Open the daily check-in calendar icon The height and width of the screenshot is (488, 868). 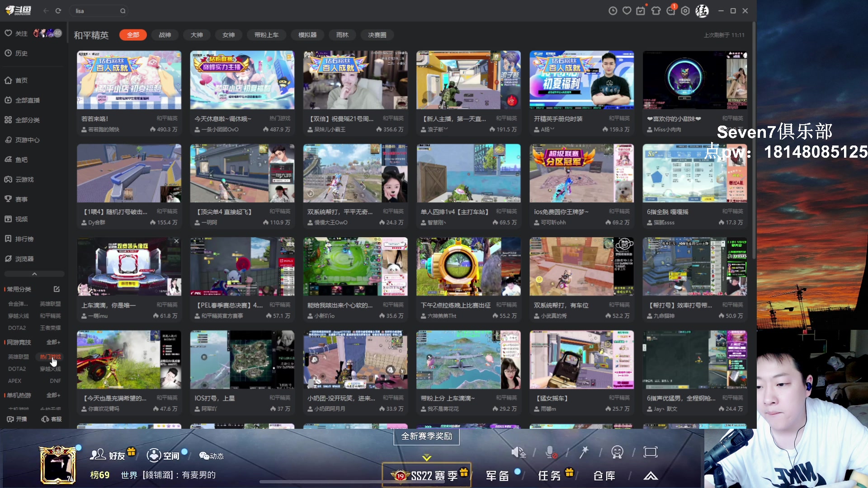pyautogui.click(x=641, y=11)
